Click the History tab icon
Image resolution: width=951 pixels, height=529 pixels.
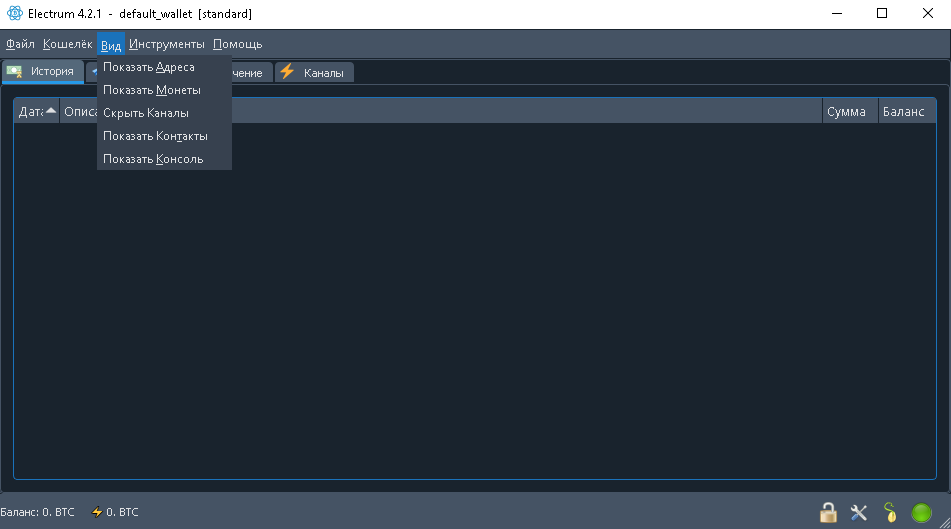pos(16,72)
